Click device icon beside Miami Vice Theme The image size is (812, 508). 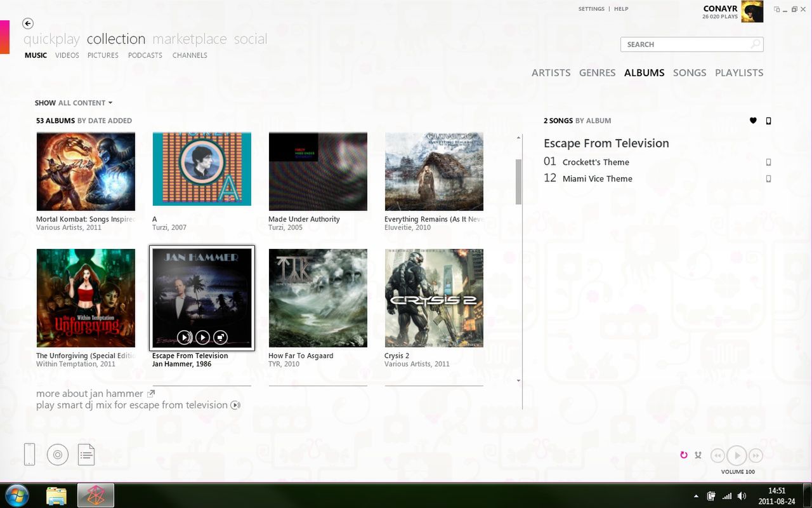[768, 178]
